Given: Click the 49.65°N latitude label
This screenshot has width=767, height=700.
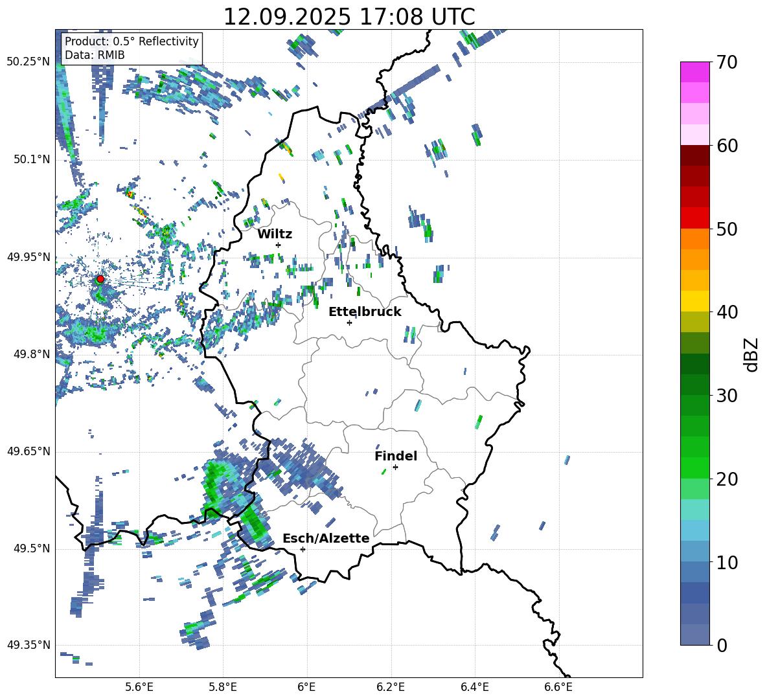Looking at the screenshot, I should pos(29,451).
